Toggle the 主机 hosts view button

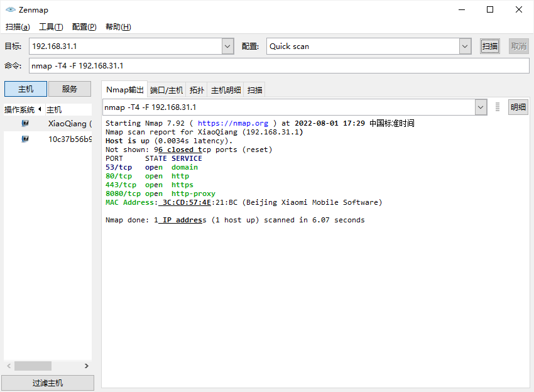pos(26,89)
